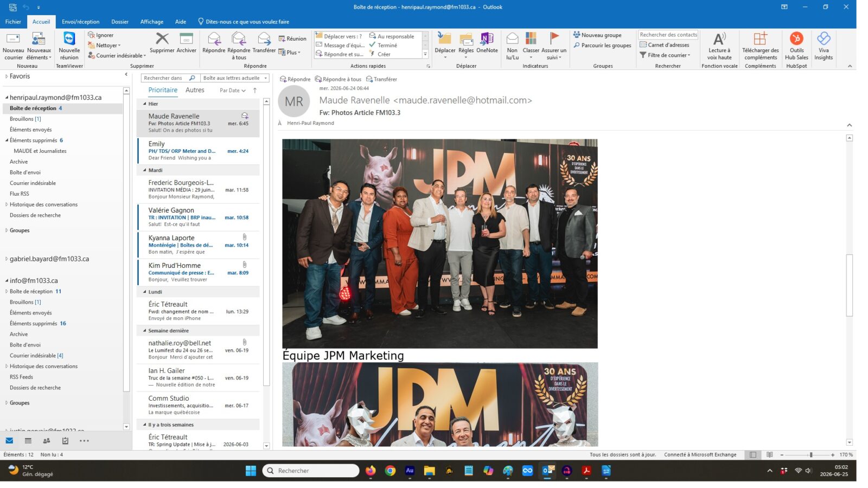The image size is (868, 488).
Task: Open HubSpot Outils Hub Sales
Action: [x=796, y=46]
